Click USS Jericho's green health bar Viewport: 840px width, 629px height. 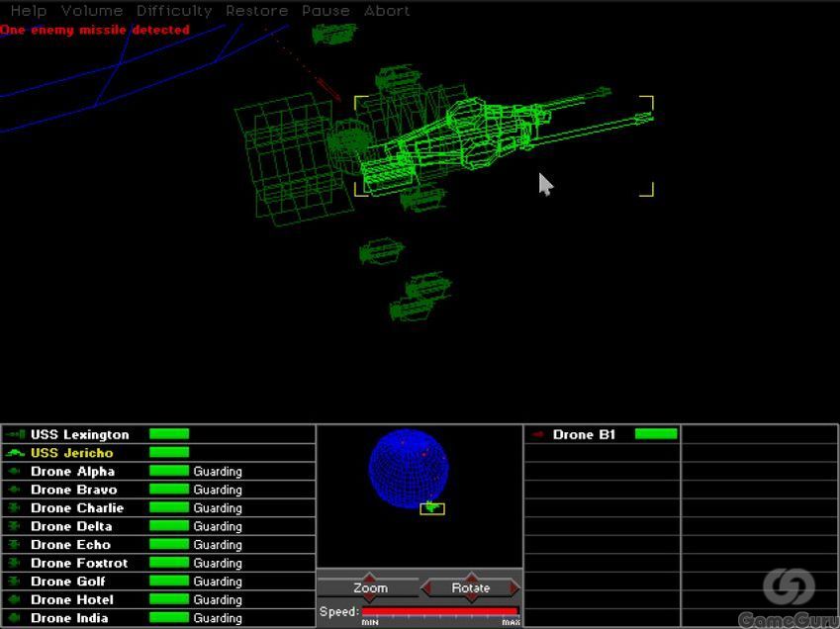[169, 452]
